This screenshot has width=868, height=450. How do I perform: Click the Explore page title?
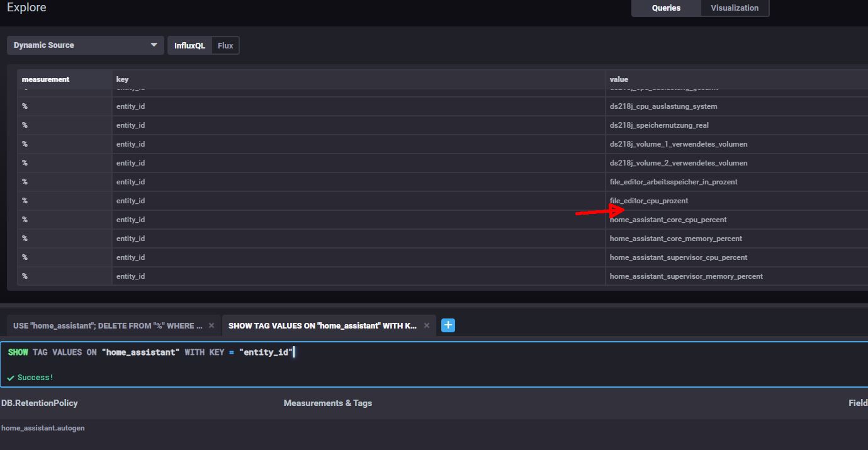[26, 8]
